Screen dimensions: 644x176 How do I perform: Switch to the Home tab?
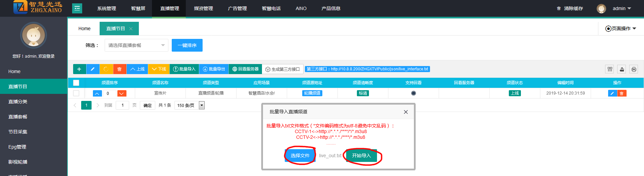tap(84, 28)
